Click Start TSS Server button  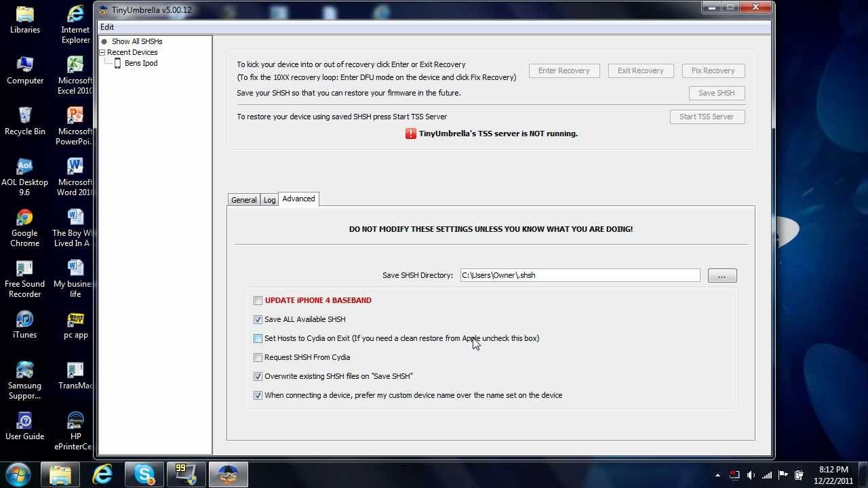click(707, 117)
